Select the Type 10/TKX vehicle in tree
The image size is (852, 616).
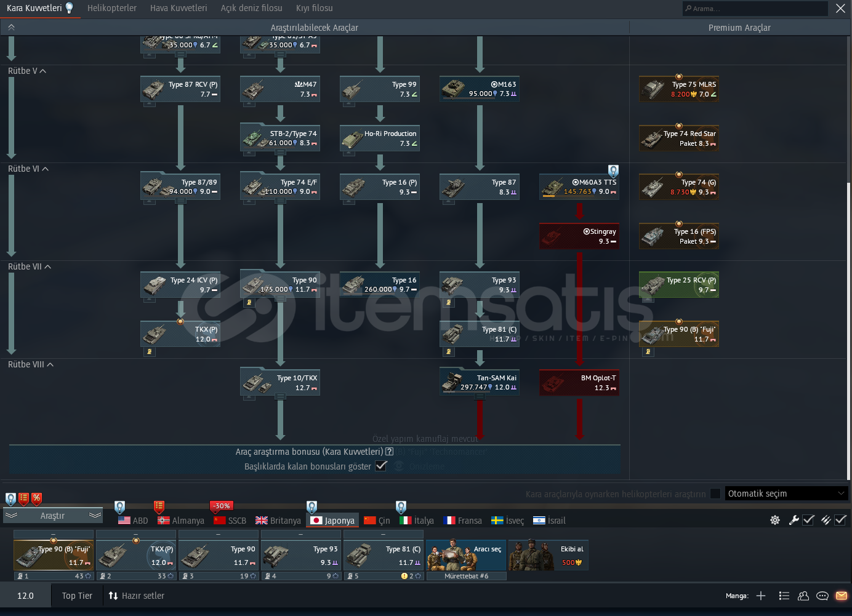point(280,383)
